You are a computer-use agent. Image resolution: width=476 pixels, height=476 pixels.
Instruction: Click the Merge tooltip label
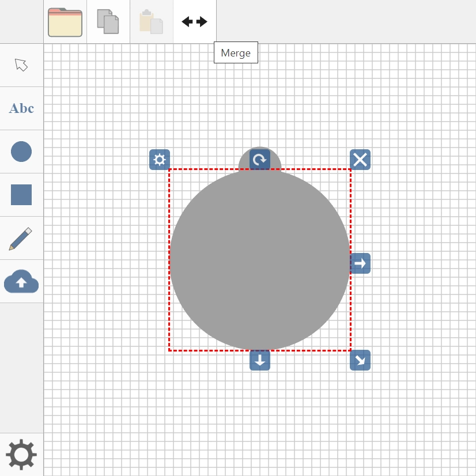click(236, 53)
